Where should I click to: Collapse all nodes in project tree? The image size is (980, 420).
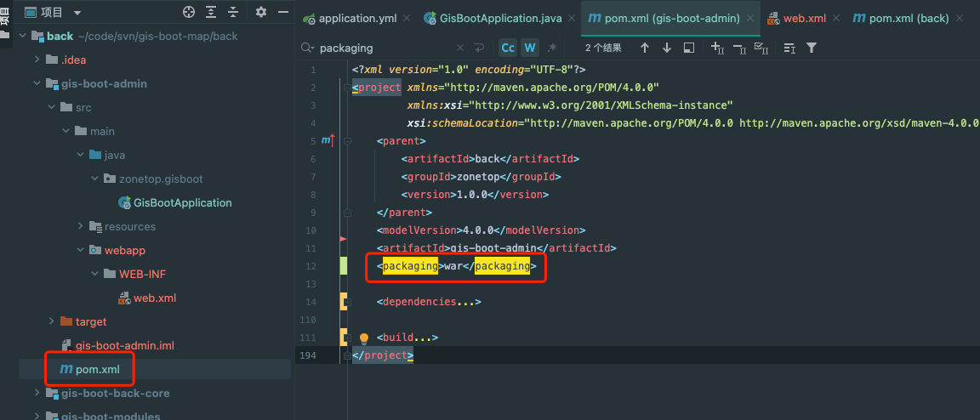tap(232, 12)
